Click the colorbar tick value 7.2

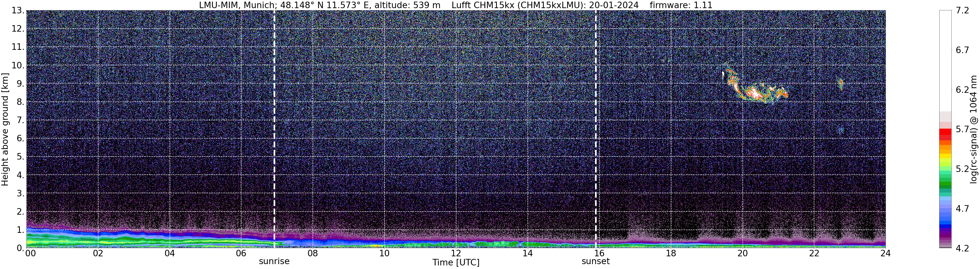click(x=962, y=10)
